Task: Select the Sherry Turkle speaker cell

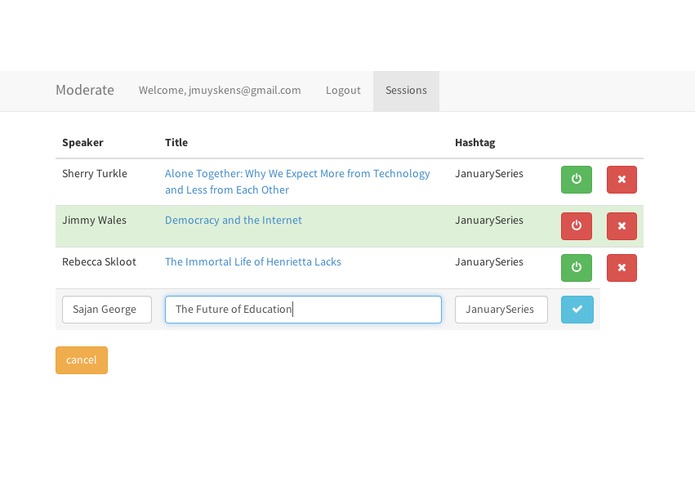Action: [94, 174]
